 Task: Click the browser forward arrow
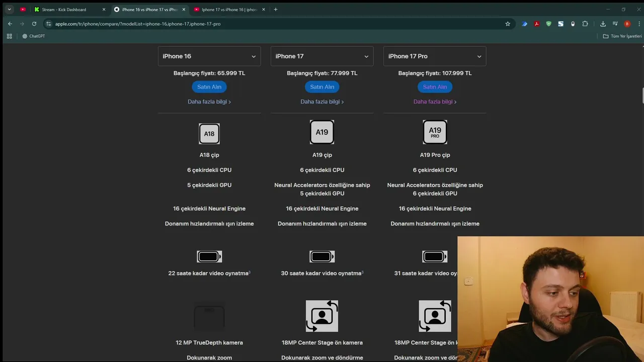point(22,24)
